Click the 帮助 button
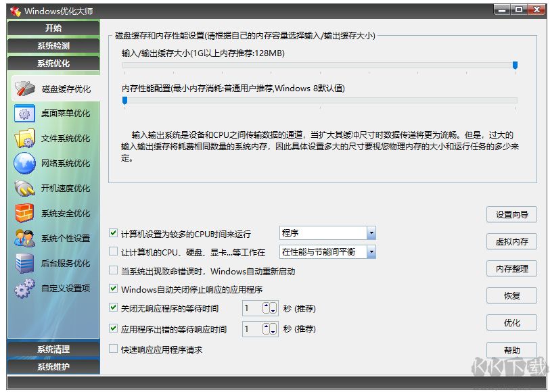 click(x=511, y=350)
